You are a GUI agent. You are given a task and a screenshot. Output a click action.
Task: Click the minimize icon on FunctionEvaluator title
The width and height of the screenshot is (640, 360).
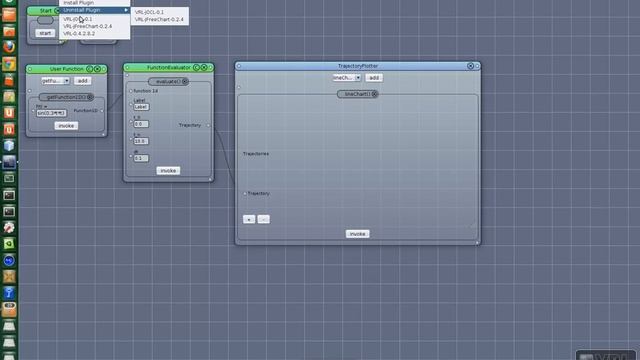pos(196,67)
